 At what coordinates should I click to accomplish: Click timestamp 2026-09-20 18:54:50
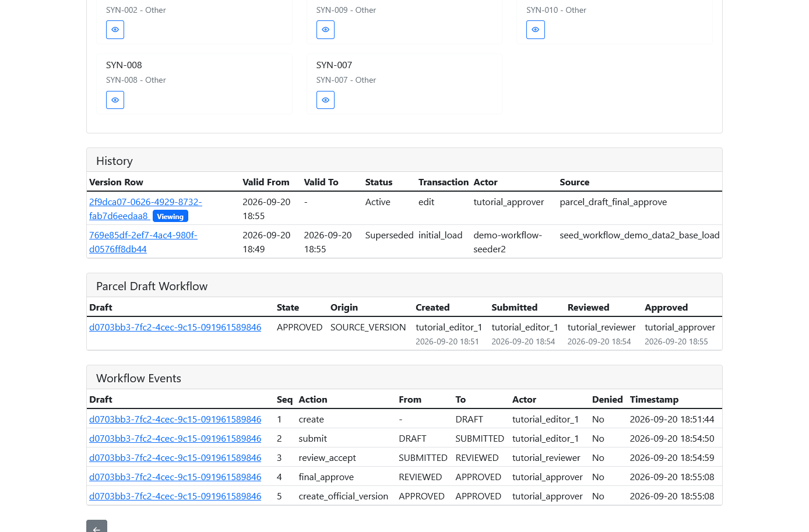[672, 439]
